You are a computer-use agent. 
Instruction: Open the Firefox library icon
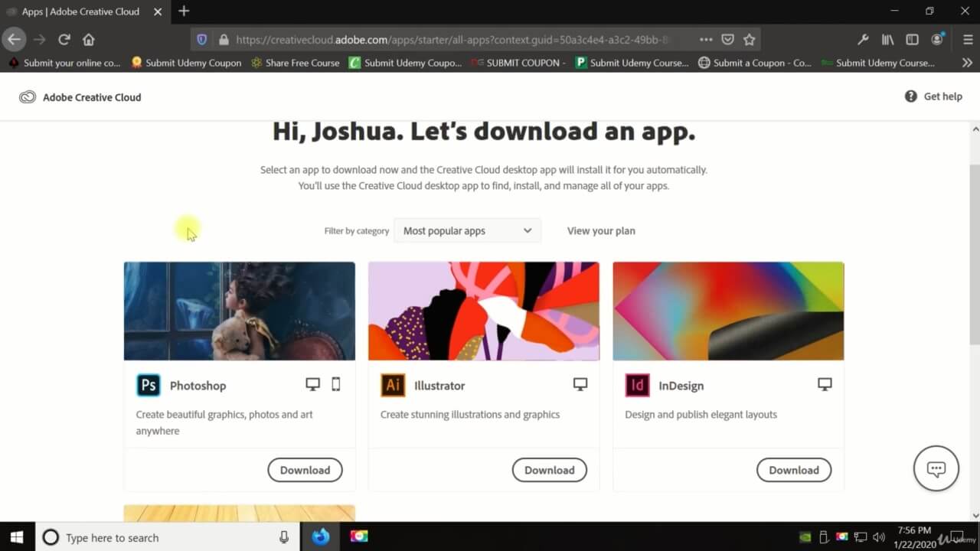[887, 39]
